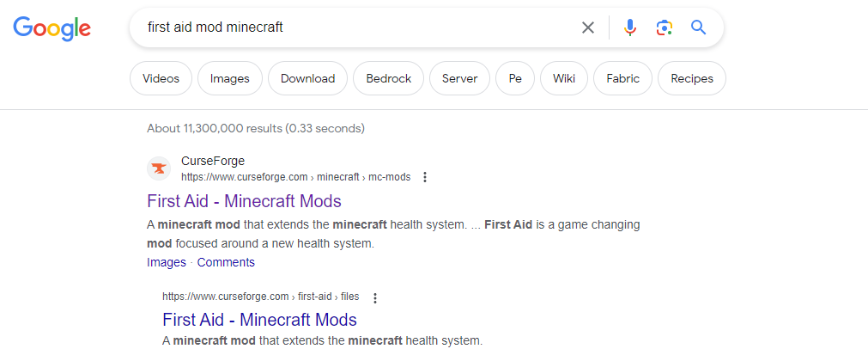
Task: Apply the Fabric filter chip
Action: point(622,78)
